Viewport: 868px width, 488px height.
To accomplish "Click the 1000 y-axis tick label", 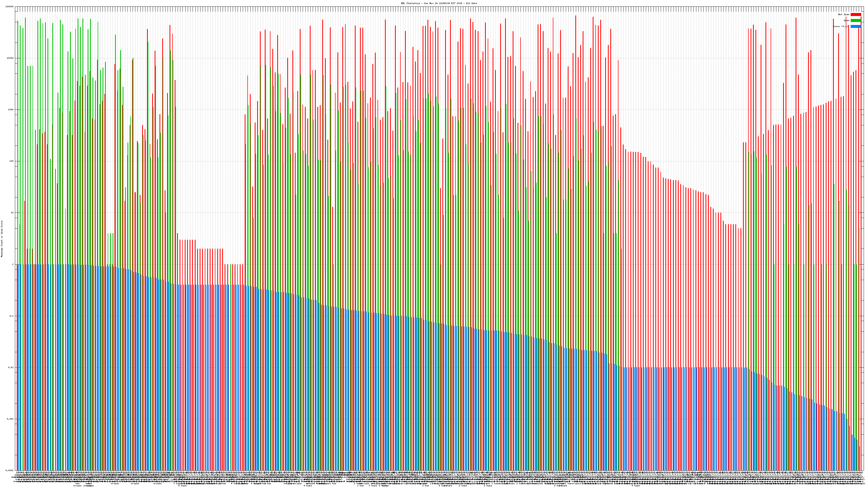I will pos(11,110).
